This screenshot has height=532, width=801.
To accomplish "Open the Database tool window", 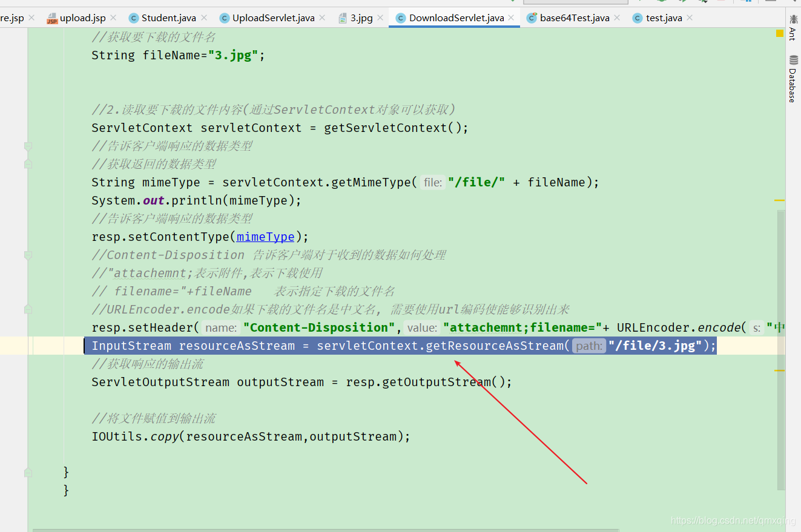I will tap(793, 79).
